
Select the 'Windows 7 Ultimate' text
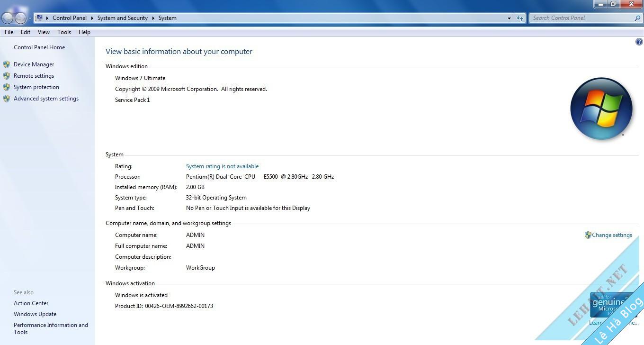click(140, 78)
